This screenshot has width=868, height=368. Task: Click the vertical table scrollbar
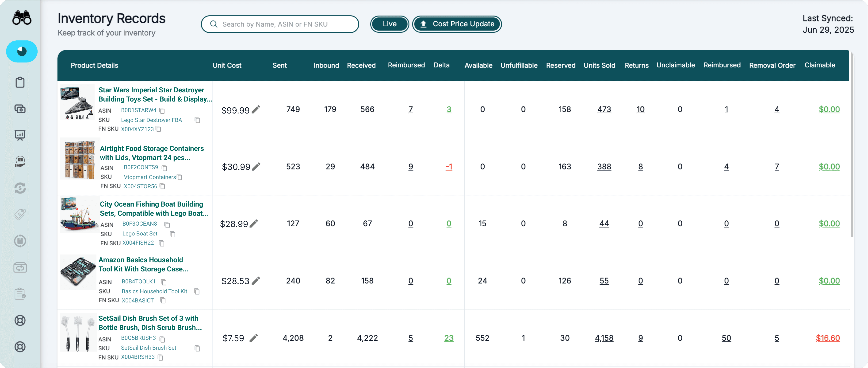[x=852, y=145]
